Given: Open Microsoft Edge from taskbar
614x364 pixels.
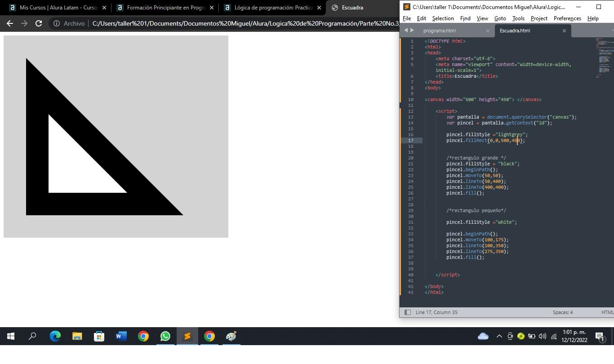Looking at the screenshot, I should (x=55, y=336).
